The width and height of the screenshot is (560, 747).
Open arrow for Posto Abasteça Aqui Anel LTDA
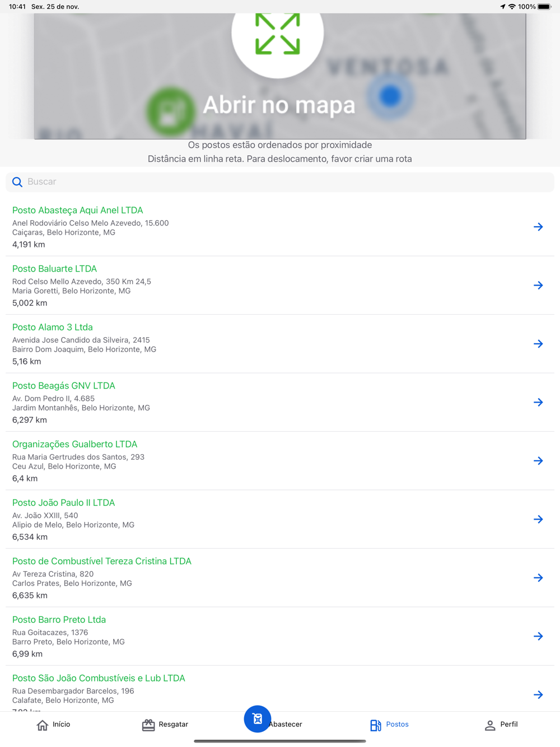coord(538,227)
